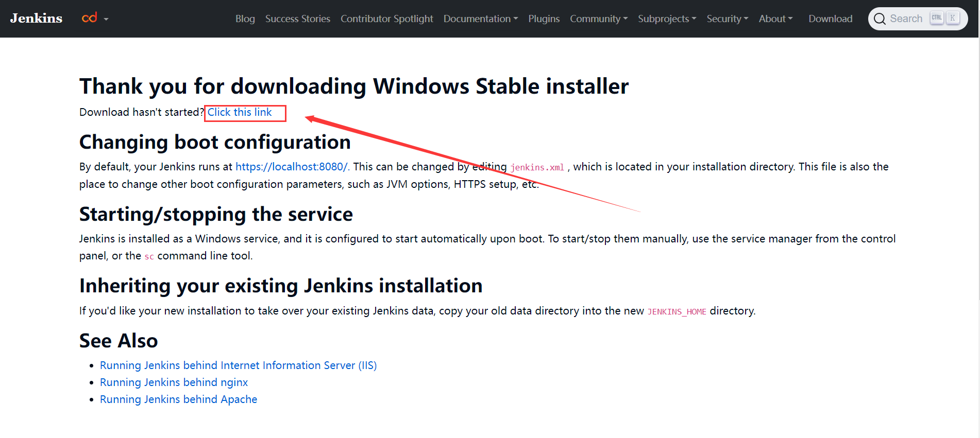980x438 pixels.
Task: Click the Jenkins logo in navbar
Action: pyautogui.click(x=36, y=19)
